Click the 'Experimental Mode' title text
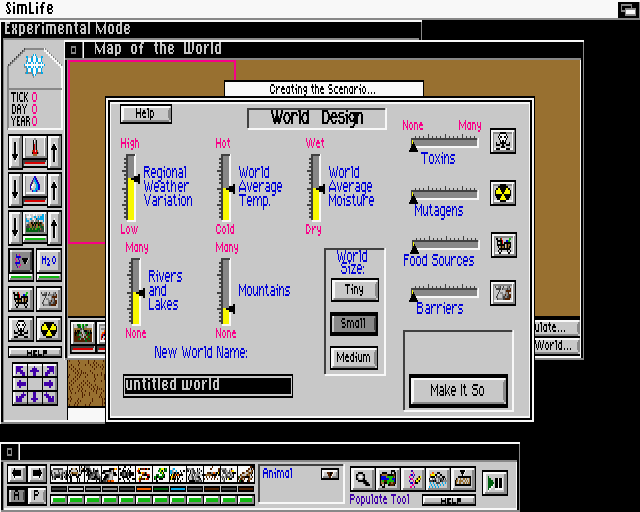 [67, 29]
